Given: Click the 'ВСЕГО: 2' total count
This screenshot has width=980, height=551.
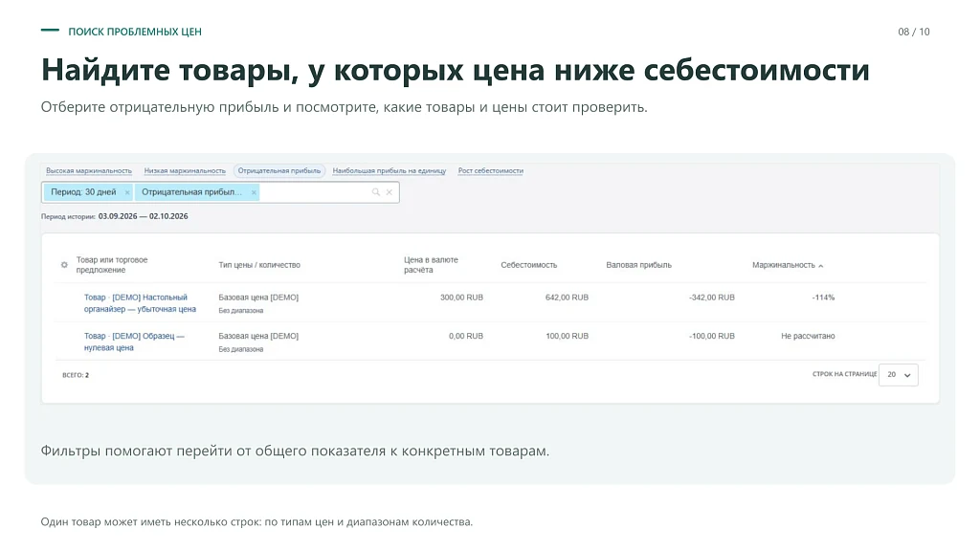Looking at the screenshot, I should click(x=76, y=375).
